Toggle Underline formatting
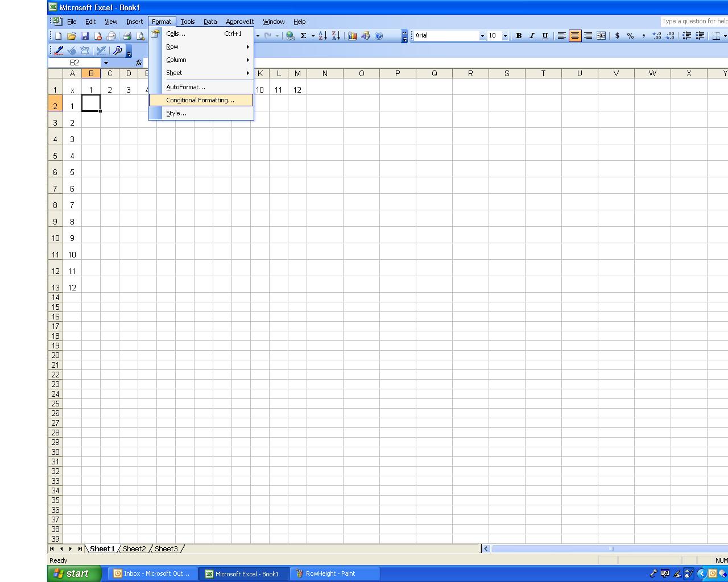This screenshot has height=582, width=728. [545, 36]
